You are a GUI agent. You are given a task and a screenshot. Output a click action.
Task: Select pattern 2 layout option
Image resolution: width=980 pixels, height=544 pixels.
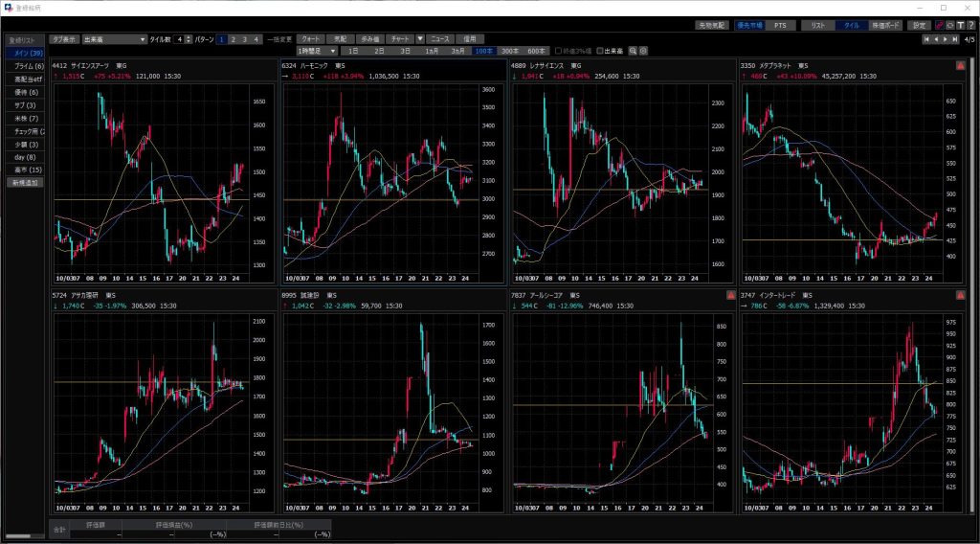[234, 39]
